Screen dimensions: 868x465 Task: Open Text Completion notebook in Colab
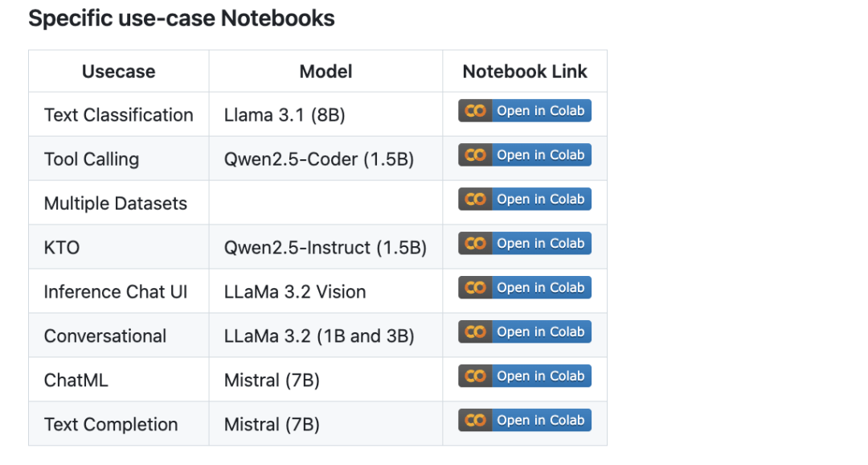coord(525,420)
